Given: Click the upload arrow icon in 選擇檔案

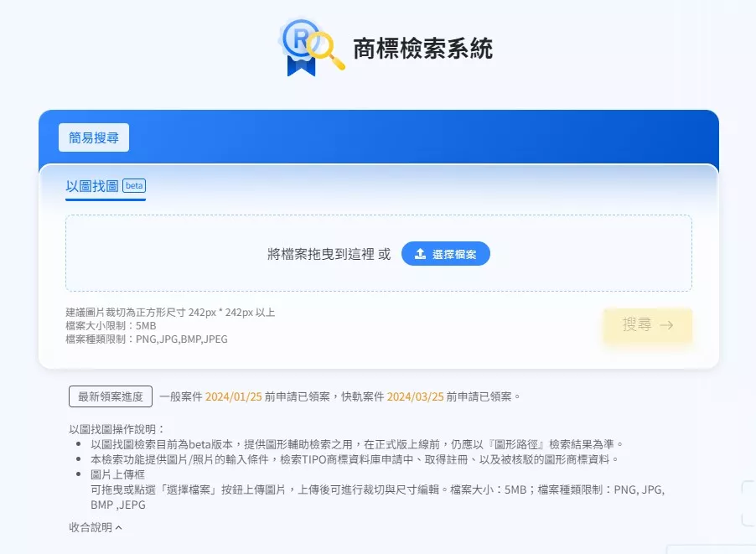Looking at the screenshot, I should (421, 254).
